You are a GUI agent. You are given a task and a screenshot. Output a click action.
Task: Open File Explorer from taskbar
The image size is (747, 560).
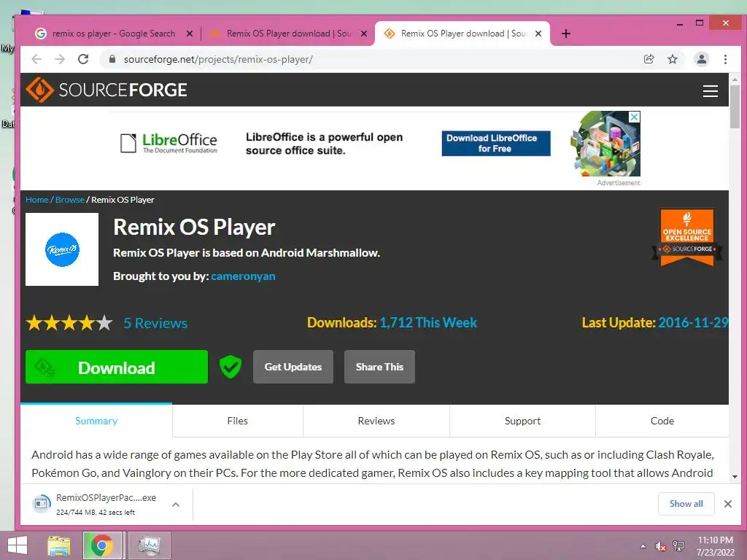pos(58,545)
